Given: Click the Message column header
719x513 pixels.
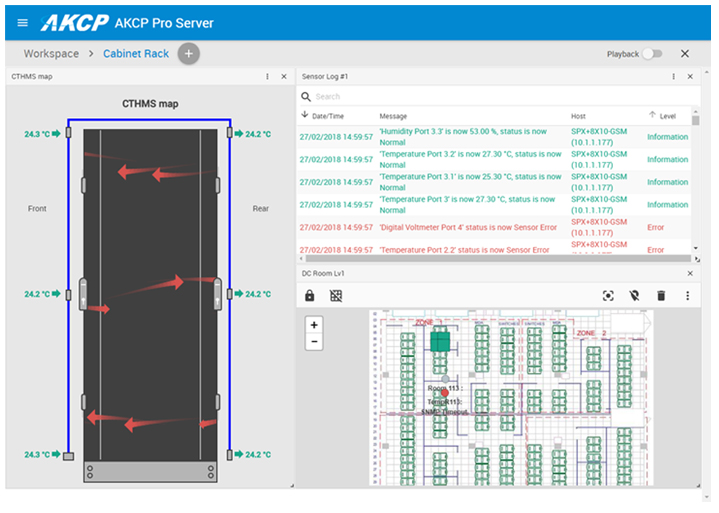Looking at the screenshot, I should (x=393, y=116).
